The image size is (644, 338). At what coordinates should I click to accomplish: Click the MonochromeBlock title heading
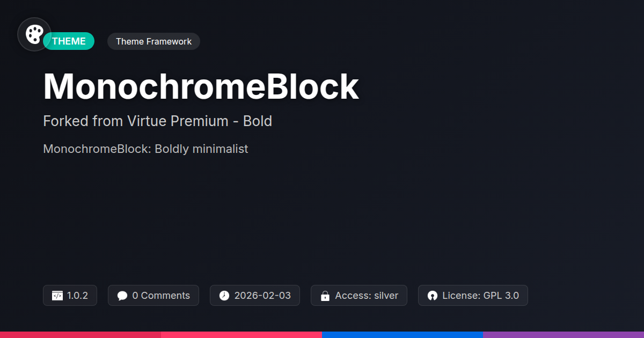[201, 86]
